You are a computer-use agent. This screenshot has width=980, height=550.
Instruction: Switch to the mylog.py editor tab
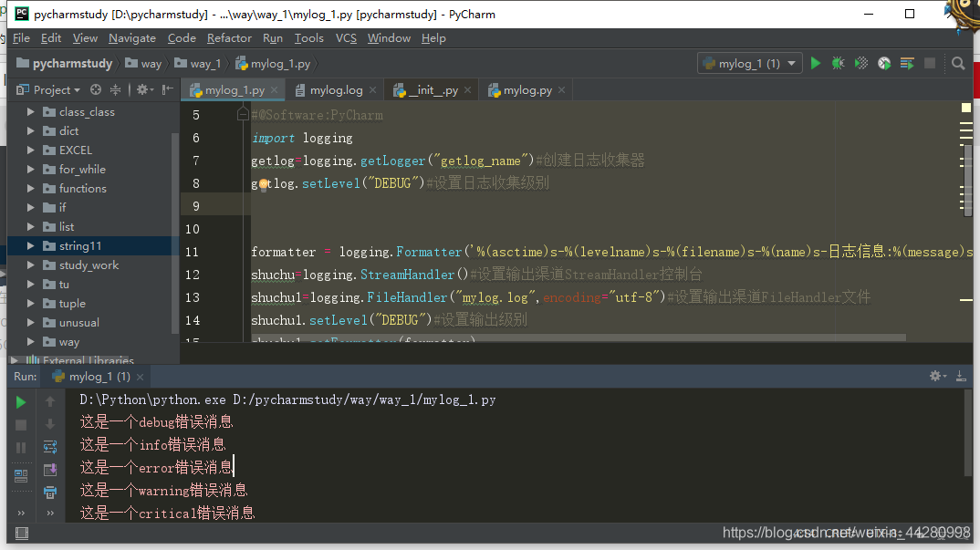pos(526,90)
